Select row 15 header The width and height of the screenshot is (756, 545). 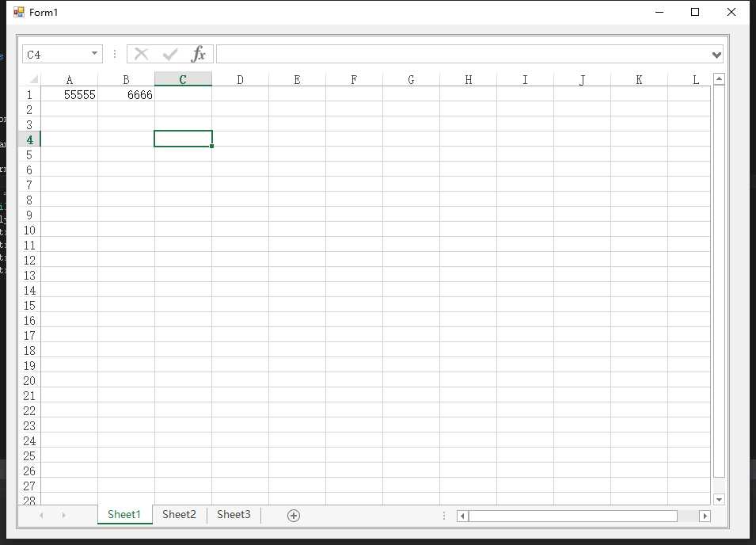pyautogui.click(x=29, y=305)
